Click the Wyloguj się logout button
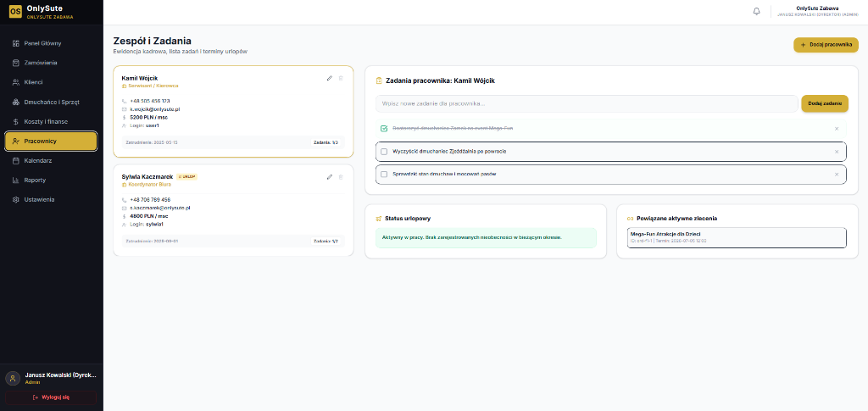 pos(51,397)
